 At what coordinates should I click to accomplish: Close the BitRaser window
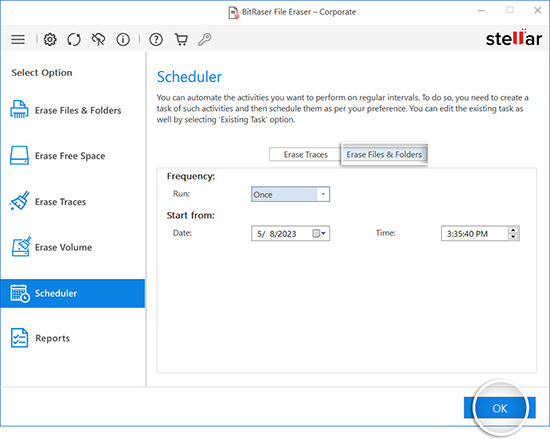coord(537,11)
